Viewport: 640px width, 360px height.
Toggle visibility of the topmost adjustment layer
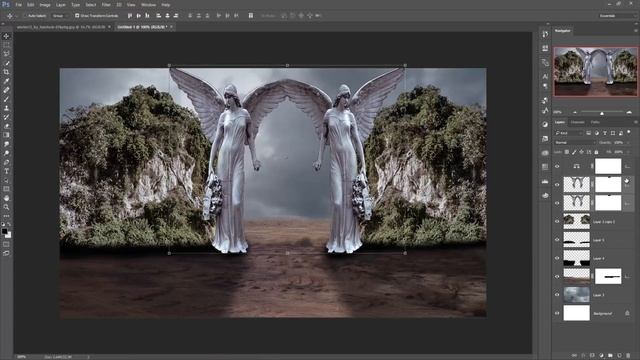point(557,166)
